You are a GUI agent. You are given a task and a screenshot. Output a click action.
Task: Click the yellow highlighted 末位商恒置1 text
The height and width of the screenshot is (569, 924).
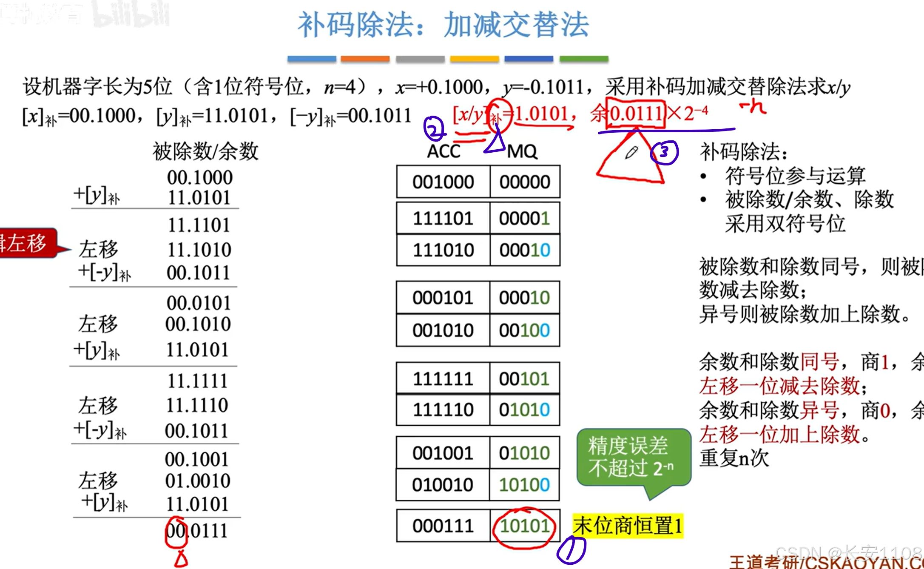pyautogui.click(x=628, y=526)
